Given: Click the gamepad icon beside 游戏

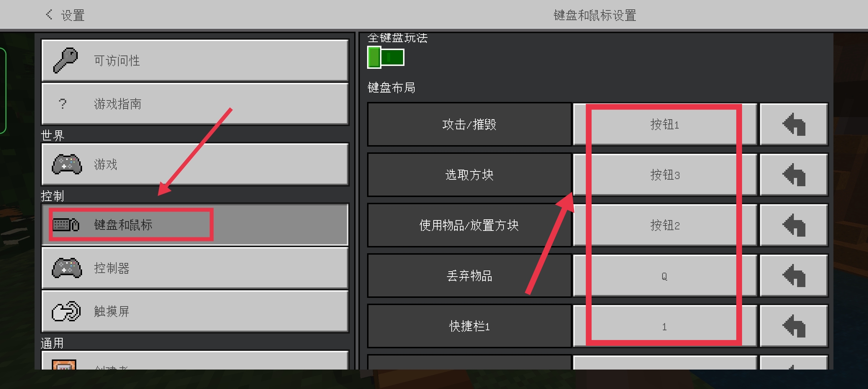Looking at the screenshot, I should [x=67, y=164].
